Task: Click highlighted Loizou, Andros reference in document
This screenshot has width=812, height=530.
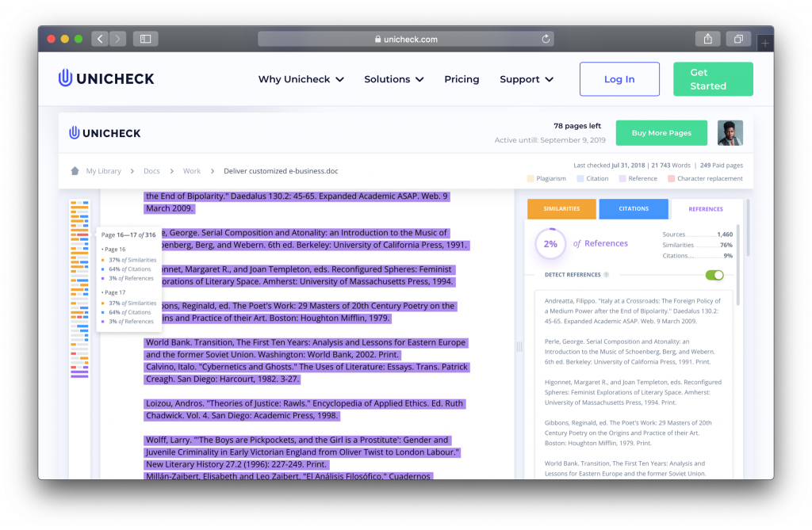Action: tap(304, 410)
